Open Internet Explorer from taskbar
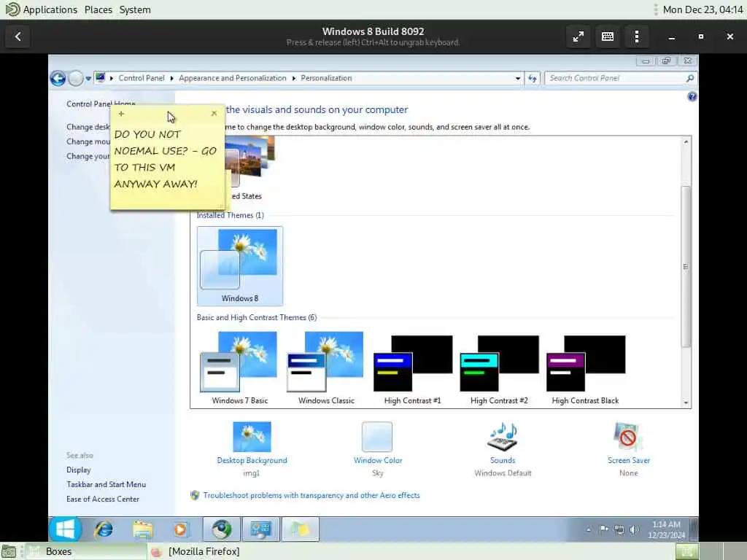This screenshot has height=560, width=747. (104, 529)
